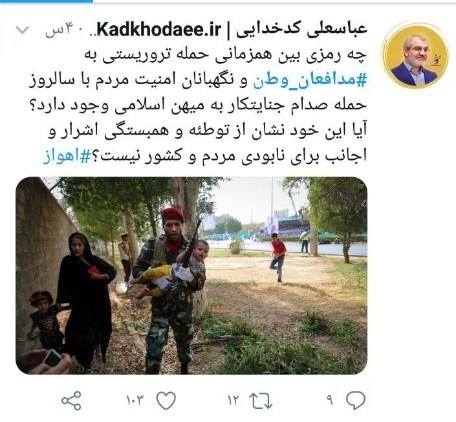Open the reply speech bubble icon
Image resolution: width=456 pixels, height=422 pixels.
[x=356, y=400]
